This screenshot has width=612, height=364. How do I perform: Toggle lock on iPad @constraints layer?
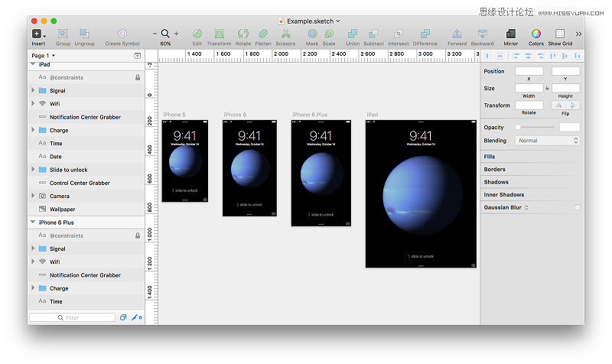(138, 77)
